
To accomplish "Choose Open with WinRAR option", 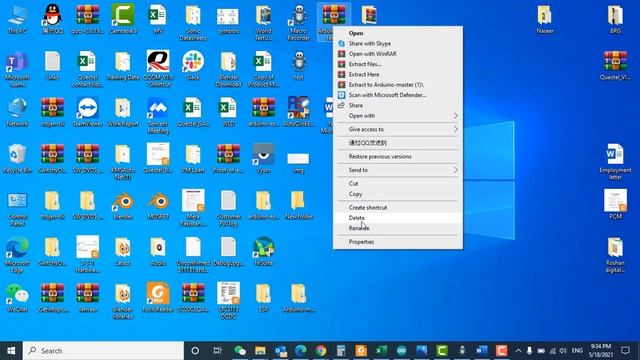I will (x=398, y=54).
